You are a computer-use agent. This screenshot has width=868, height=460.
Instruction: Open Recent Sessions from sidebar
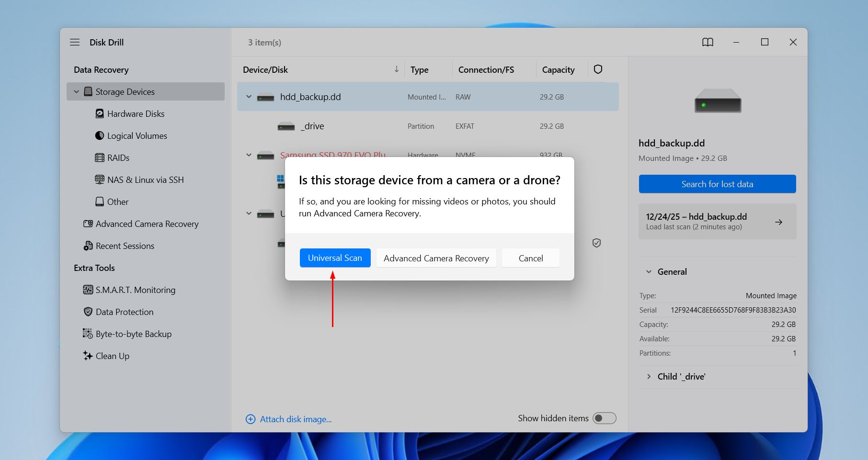coord(125,246)
